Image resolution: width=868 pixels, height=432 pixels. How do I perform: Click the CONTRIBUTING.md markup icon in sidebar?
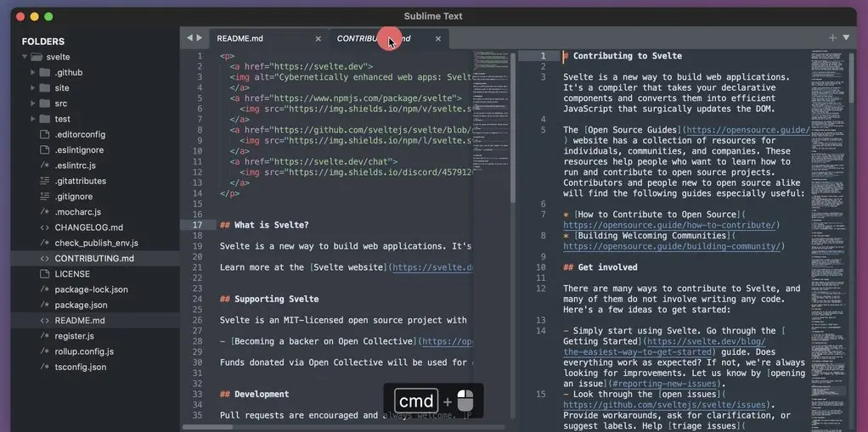45,258
